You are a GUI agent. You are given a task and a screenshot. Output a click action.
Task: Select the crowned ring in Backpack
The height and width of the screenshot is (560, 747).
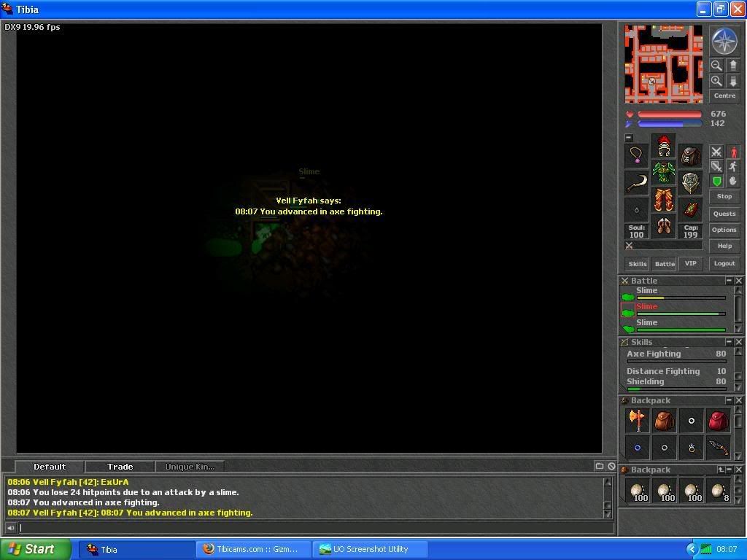click(x=692, y=448)
